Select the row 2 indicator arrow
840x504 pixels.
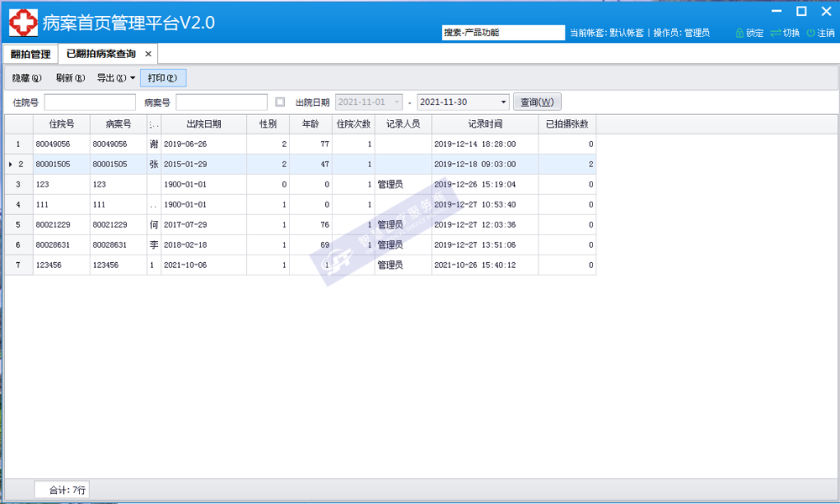point(10,164)
